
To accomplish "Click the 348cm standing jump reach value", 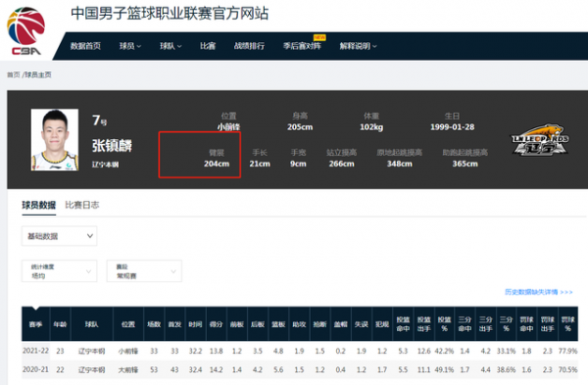I will click(x=400, y=164).
